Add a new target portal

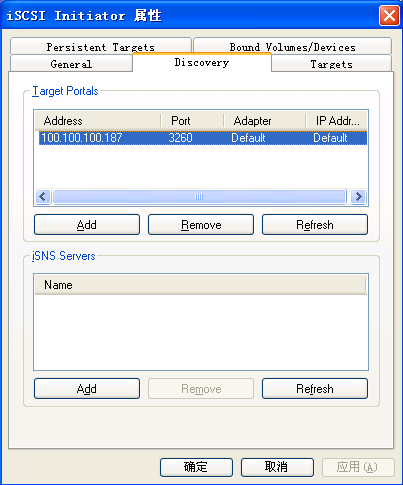[87, 225]
